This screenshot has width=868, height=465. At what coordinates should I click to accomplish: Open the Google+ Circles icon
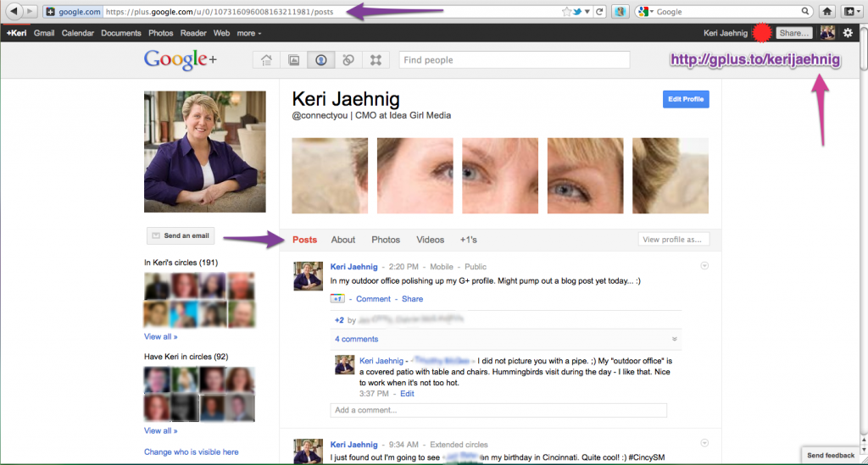pyautogui.click(x=348, y=60)
